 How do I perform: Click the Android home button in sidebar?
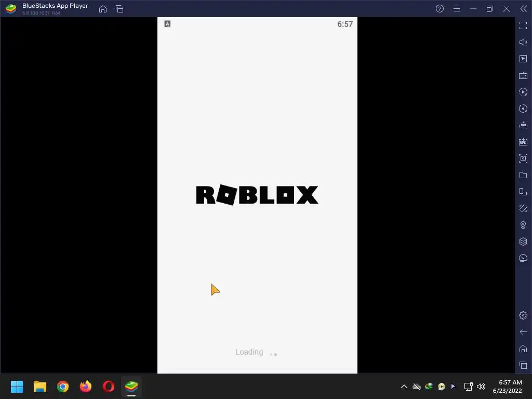tap(523, 349)
